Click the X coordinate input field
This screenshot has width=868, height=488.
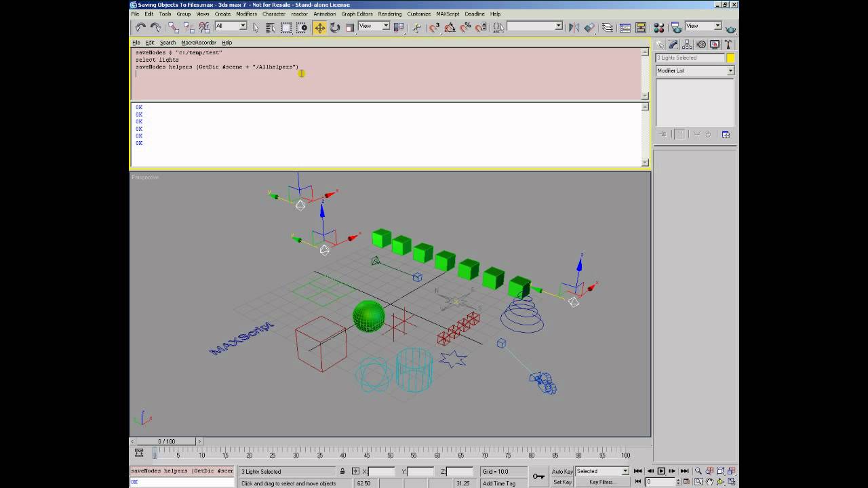click(382, 471)
